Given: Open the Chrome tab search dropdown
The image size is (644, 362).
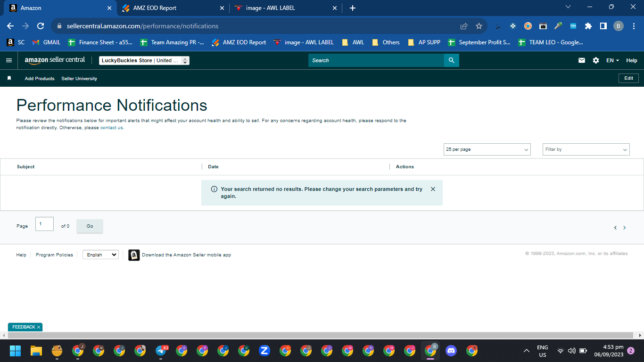Looking at the screenshot, I should tap(568, 7).
